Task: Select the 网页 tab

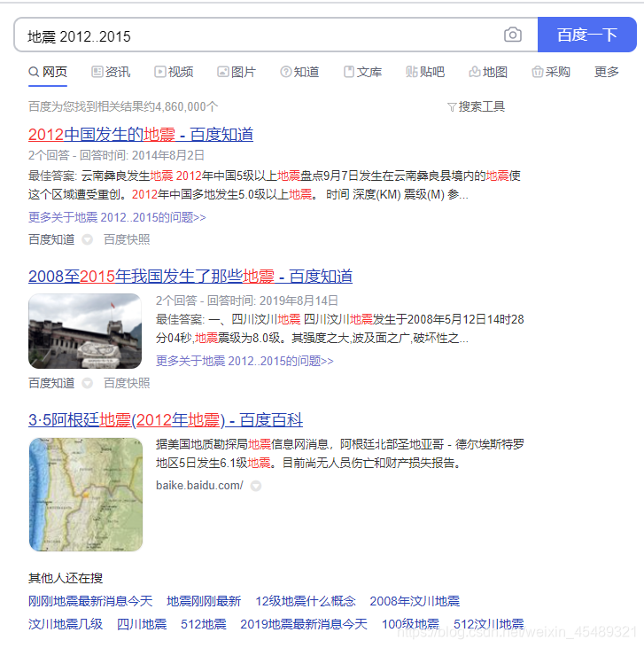Action: click(48, 72)
